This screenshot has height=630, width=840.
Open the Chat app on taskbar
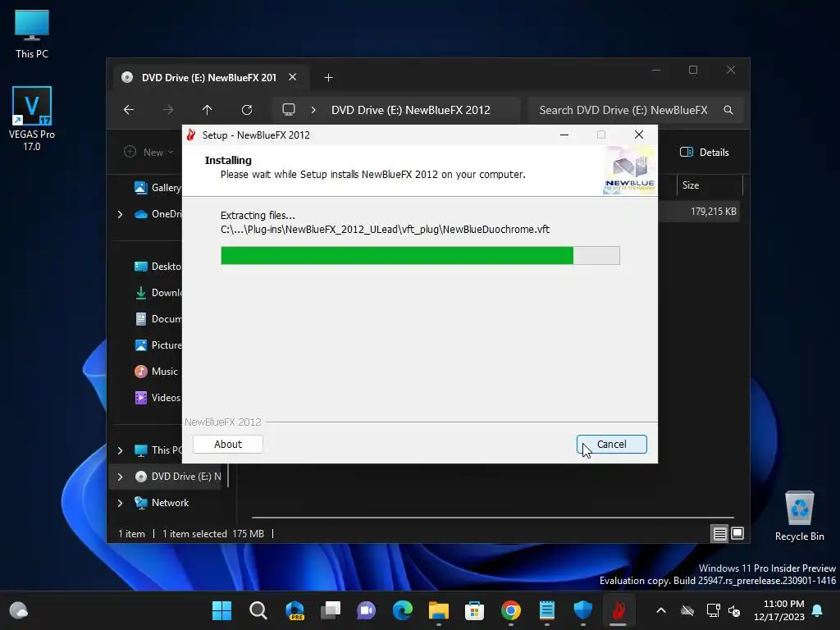[367, 610]
